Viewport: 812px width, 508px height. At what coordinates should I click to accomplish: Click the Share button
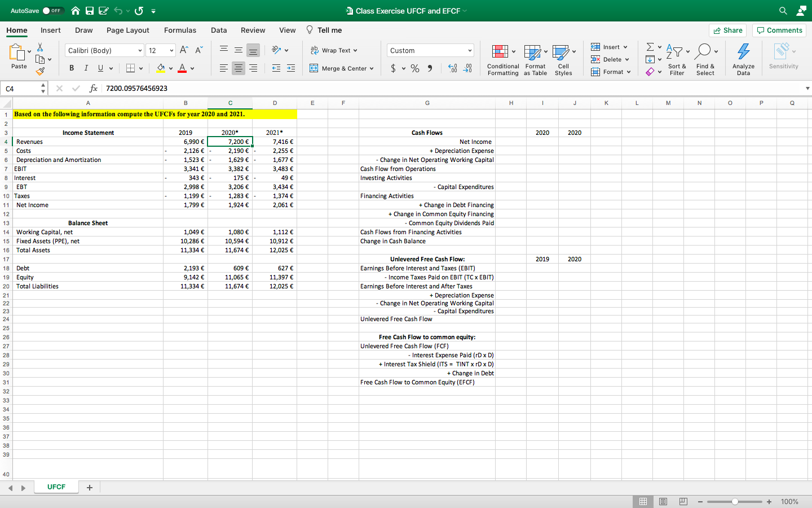click(x=727, y=30)
